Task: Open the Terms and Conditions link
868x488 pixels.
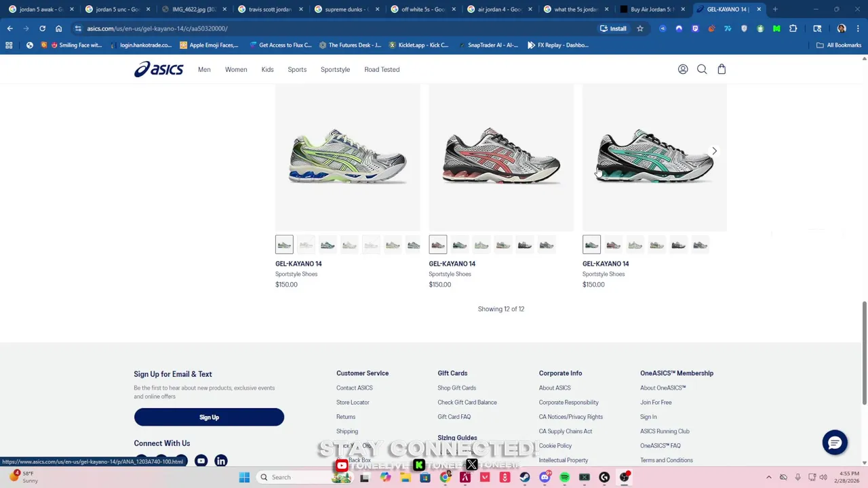Action: tap(667, 460)
